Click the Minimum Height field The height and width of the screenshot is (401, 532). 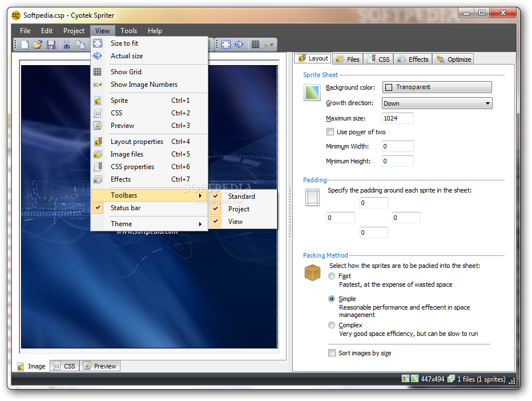point(398,161)
